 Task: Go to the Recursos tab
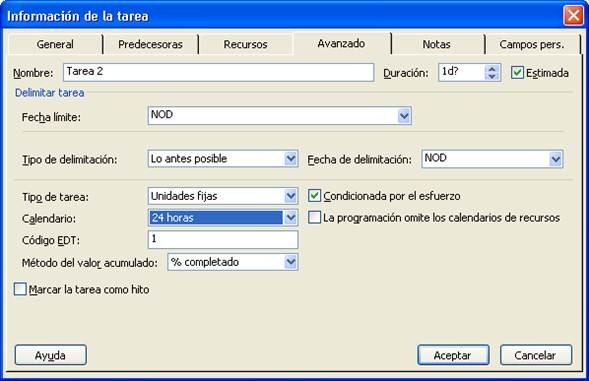coord(245,44)
